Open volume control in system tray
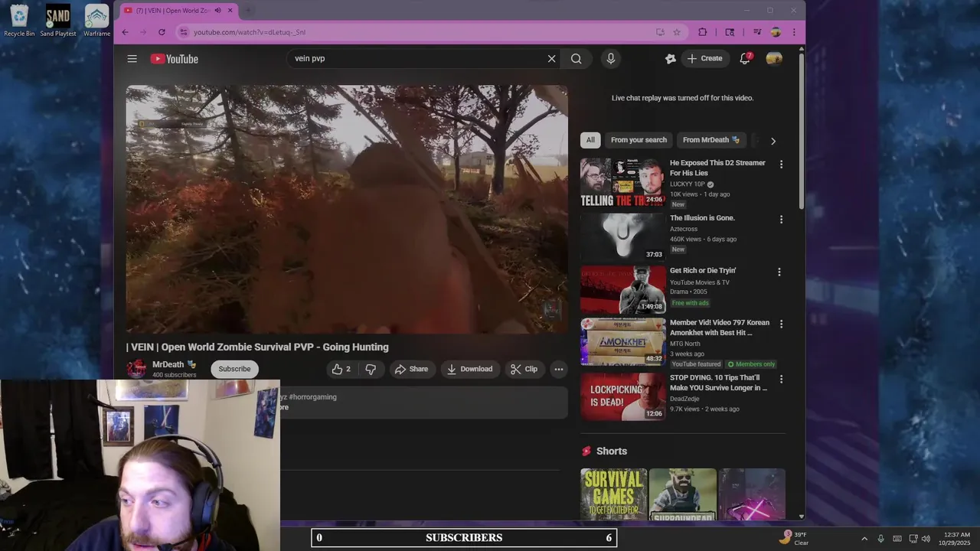Viewport: 980px width, 551px height. [926, 539]
